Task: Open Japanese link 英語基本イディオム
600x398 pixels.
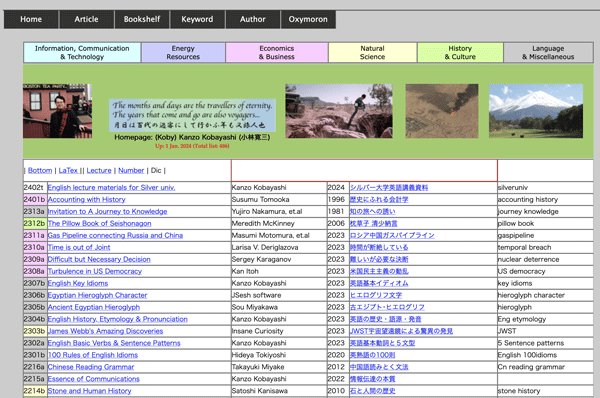Action: pos(379,283)
